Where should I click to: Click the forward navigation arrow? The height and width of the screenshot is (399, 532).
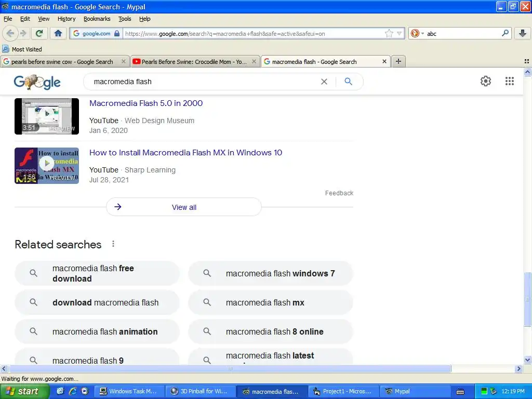point(23,33)
